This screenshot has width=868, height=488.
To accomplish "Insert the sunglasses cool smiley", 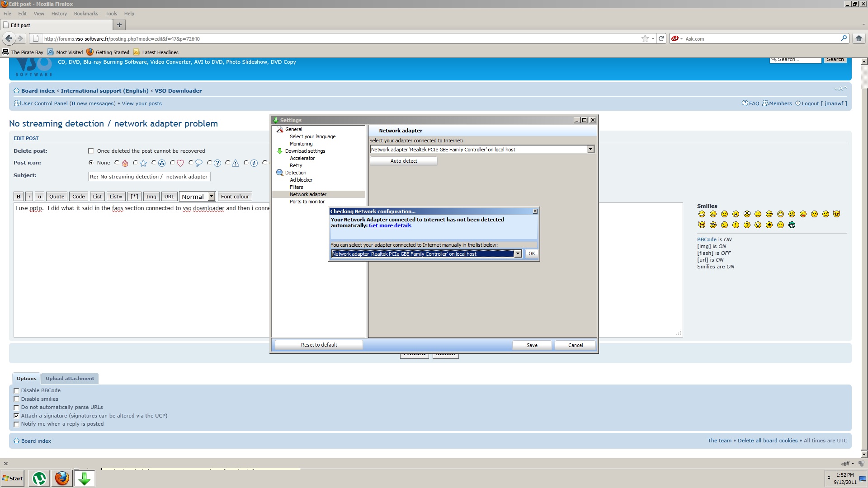I will pos(769,214).
